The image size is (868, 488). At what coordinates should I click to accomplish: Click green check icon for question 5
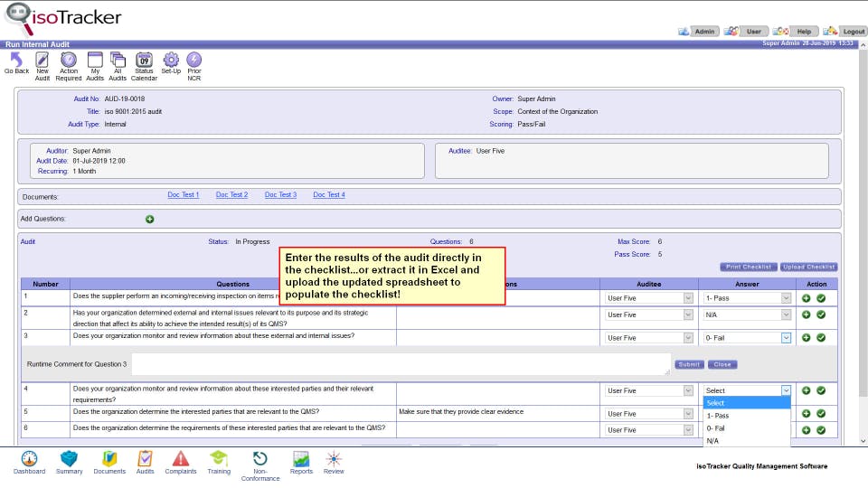click(x=821, y=413)
